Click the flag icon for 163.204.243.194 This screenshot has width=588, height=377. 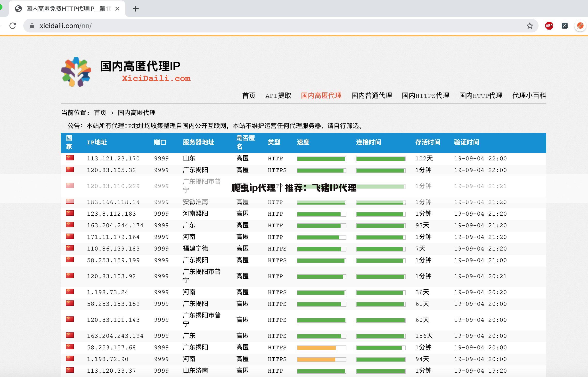(70, 335)
